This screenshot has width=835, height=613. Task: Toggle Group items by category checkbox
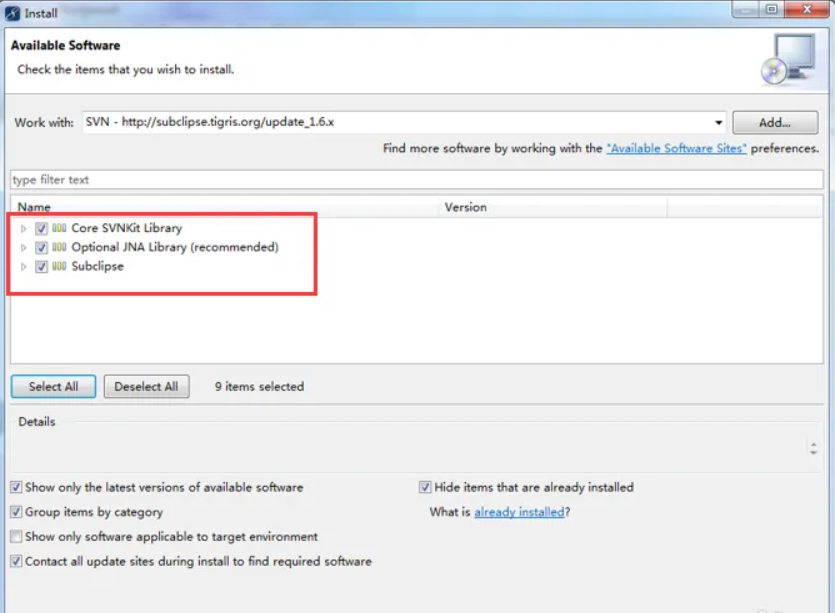coord(17,512)
